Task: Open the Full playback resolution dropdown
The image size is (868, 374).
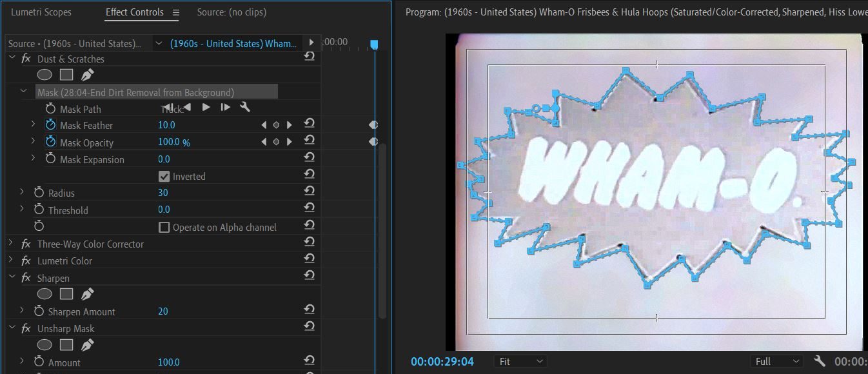Action: (x=777, y=361)
